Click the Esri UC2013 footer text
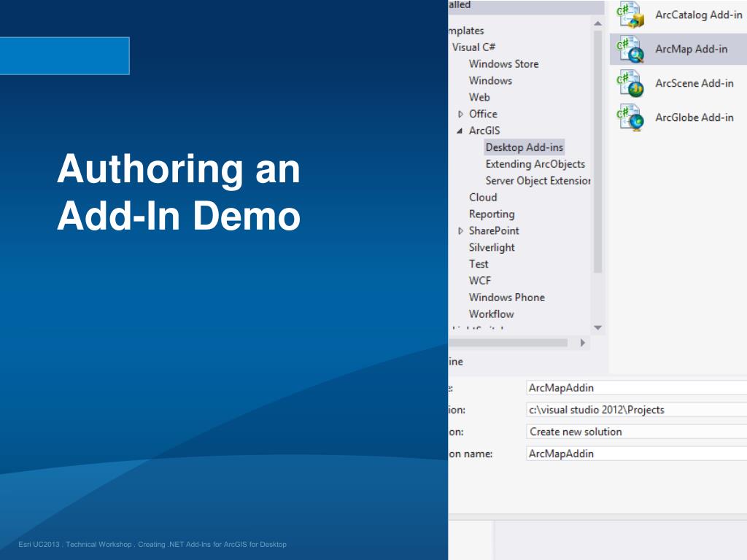Viewport: 747px width, 560px height. (152, 544)
